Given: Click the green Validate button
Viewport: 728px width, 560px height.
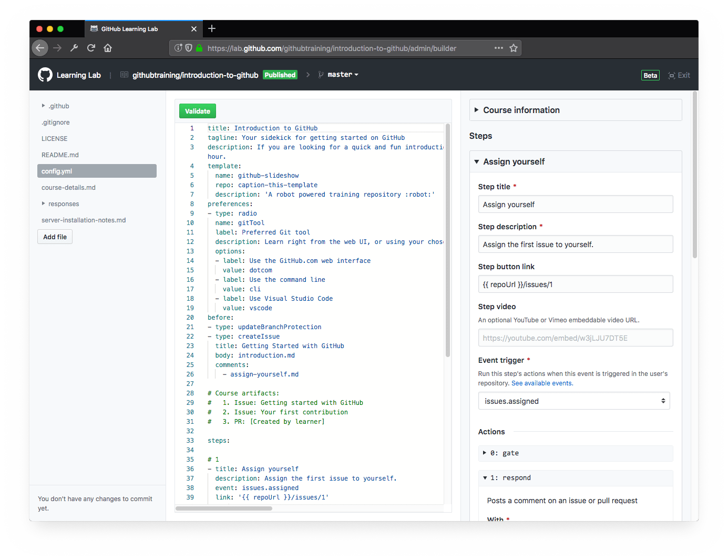Looking at the screenshot, I should (198, 111).
